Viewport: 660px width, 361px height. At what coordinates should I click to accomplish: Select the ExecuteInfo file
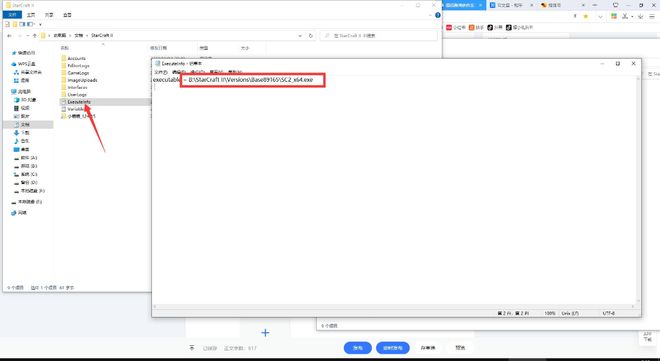[79, 102]
